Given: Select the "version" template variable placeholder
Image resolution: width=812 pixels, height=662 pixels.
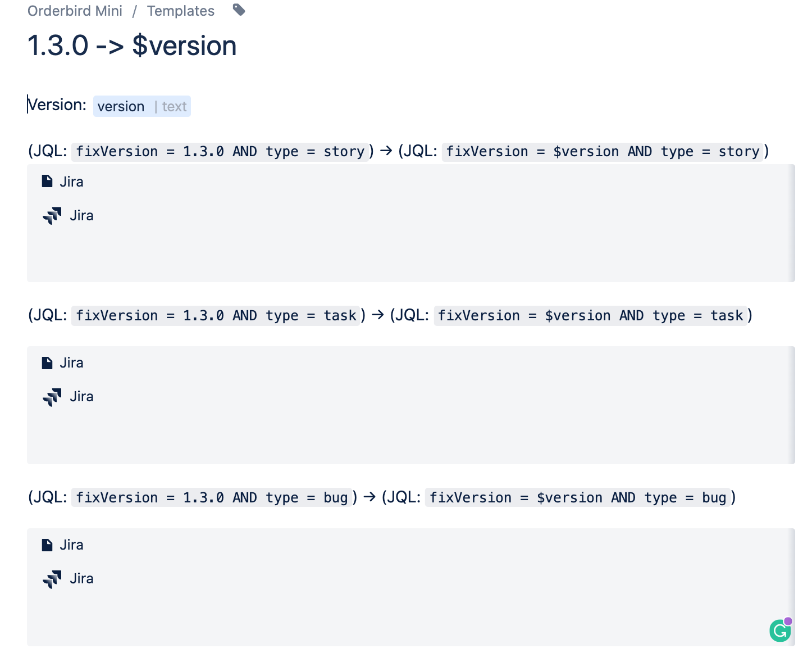Looking at the screenshot, I should coord(121,106).
